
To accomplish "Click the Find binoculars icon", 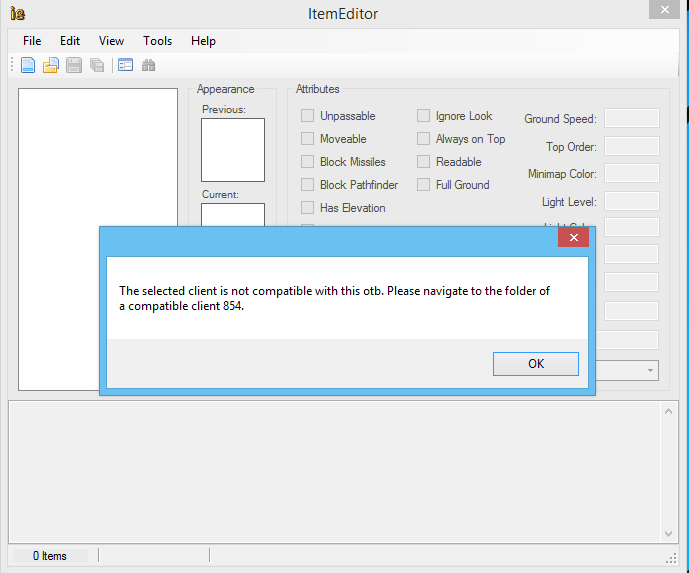I will pyautogui.click(x=149, y=65).
